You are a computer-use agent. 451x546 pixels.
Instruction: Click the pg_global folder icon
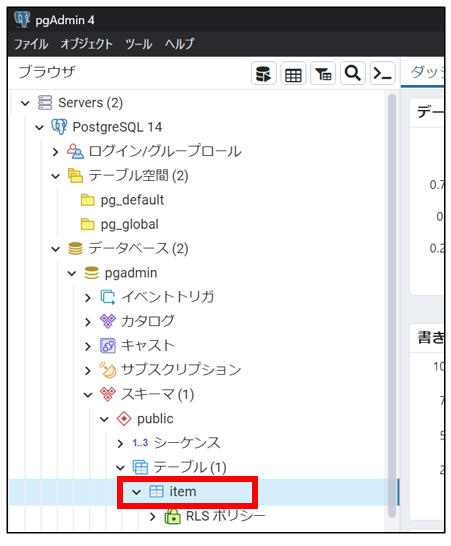(x=87, y=224)
